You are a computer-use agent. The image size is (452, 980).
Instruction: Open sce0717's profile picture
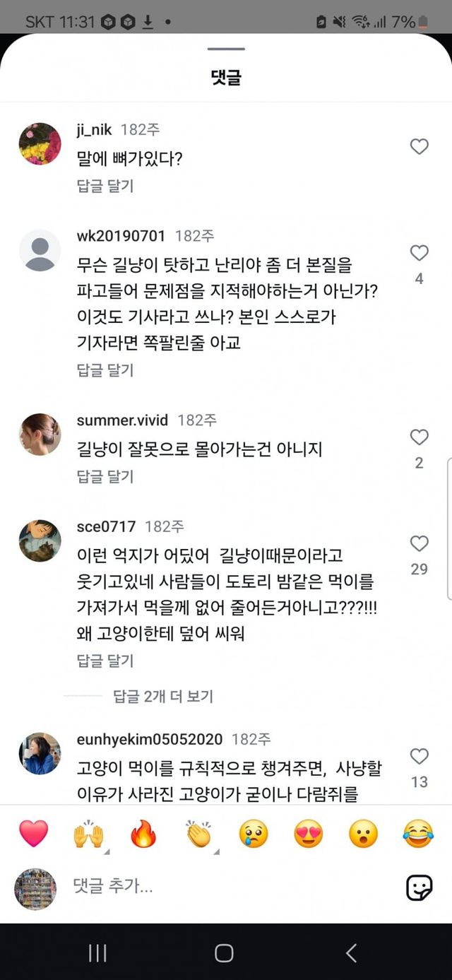click(40, 541)
